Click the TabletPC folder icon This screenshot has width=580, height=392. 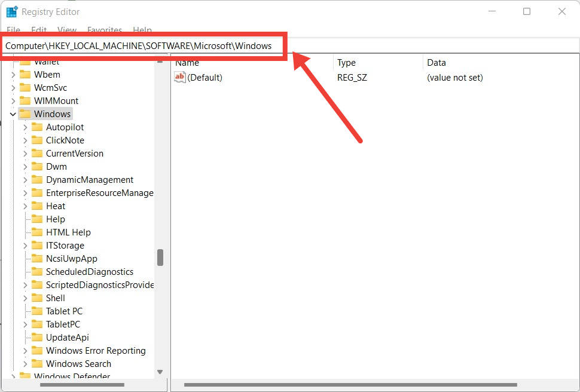pos(37,324)
